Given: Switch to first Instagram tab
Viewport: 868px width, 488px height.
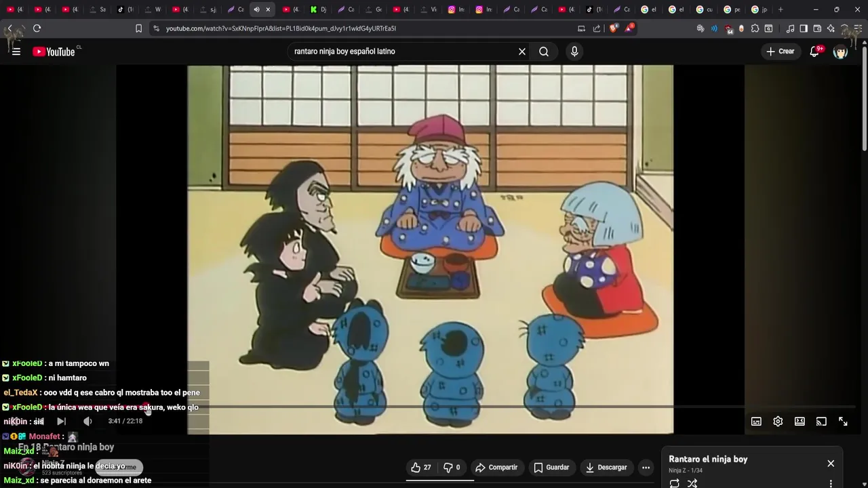Looking at the screenshot, I should pyautogui.click(x=456, y=9).
